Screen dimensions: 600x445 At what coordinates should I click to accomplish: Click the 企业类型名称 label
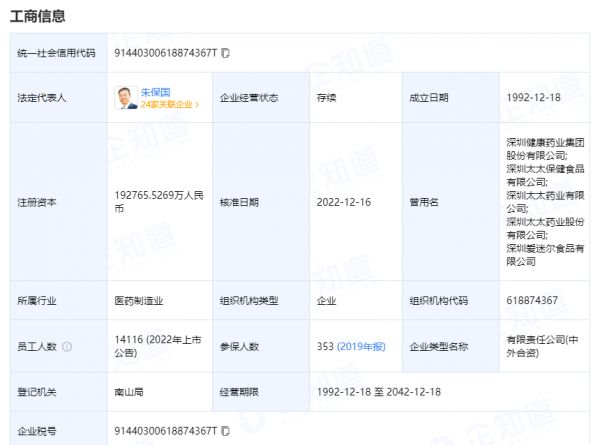(x=439, y=347)
